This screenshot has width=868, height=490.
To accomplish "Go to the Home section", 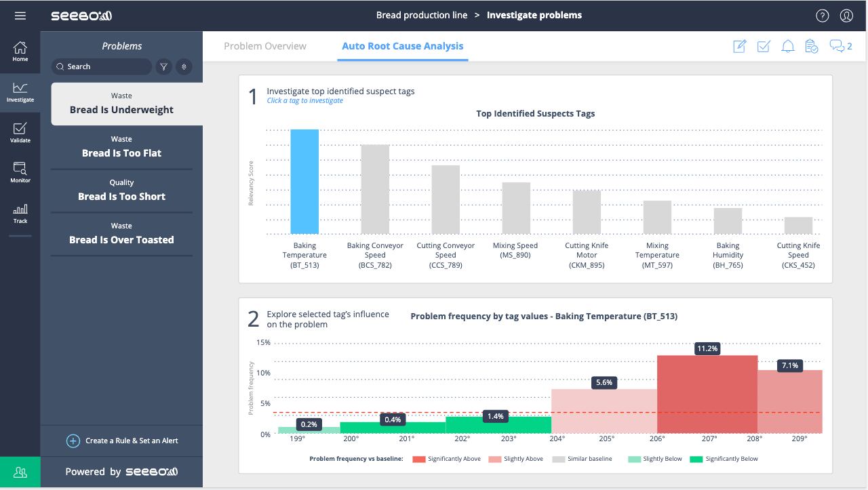I will 20,52.
